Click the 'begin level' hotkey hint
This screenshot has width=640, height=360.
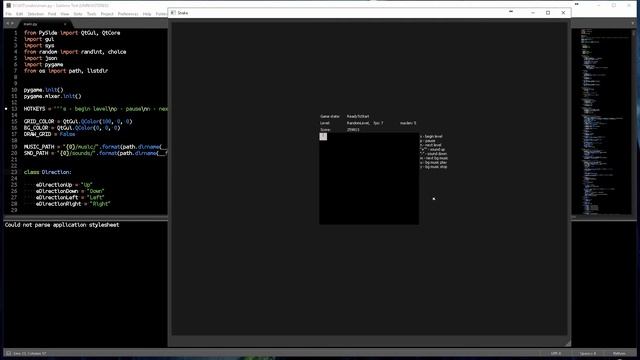pyautogui.click(x=431, y=136)
